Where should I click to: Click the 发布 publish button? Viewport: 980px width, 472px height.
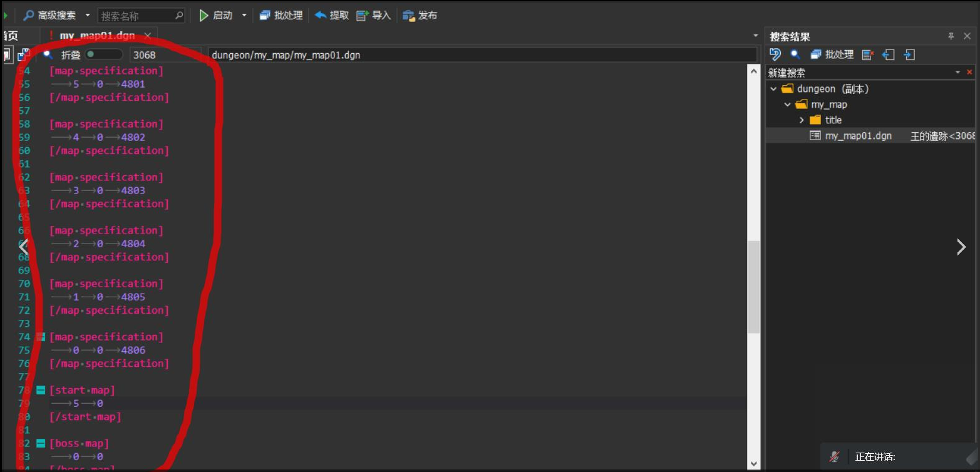tap(420, 15)
